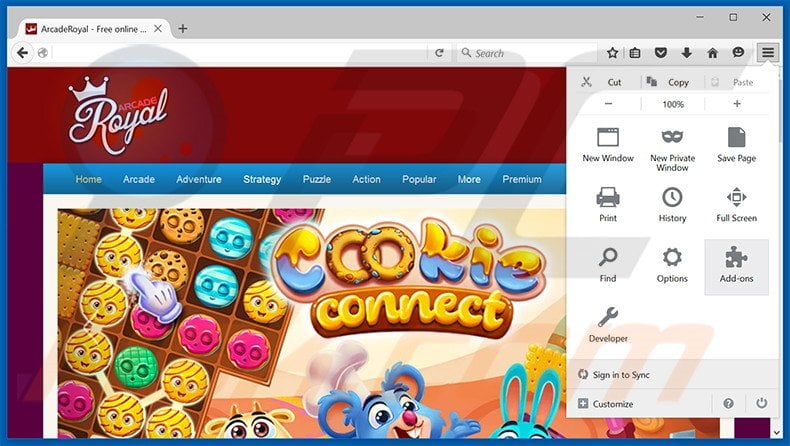Viewport: 790px width, 446px height.
Task: Click the URL address bar
Action: click(239, 52)
